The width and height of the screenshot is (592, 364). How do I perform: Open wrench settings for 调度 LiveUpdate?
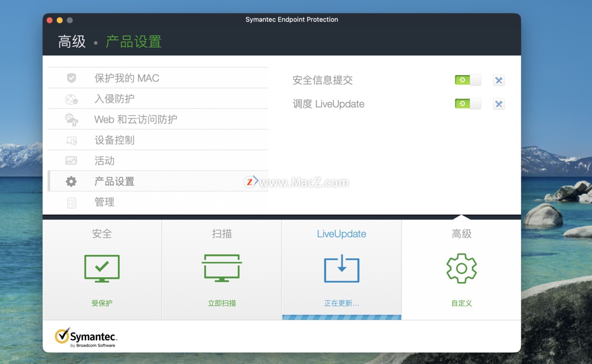pos(499,104)
